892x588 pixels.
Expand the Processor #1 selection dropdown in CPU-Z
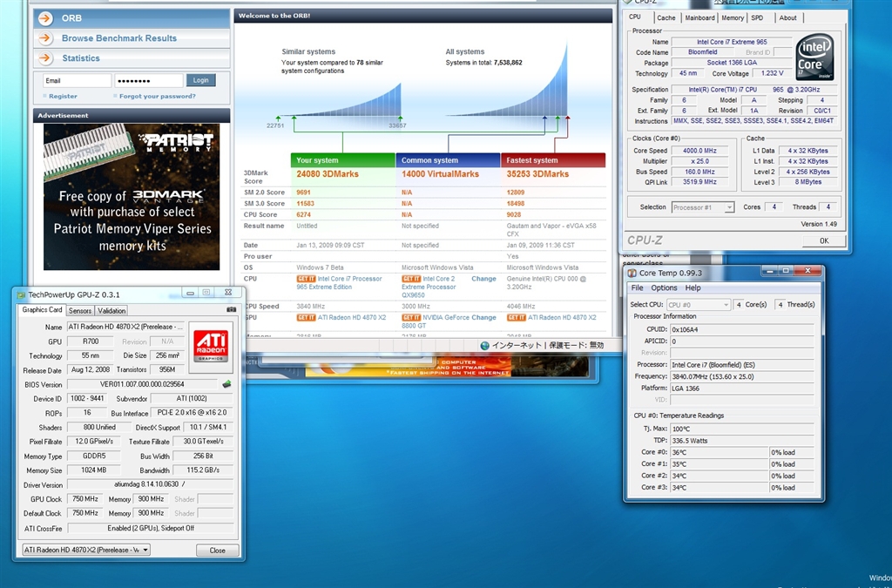(x=729, y=207)
